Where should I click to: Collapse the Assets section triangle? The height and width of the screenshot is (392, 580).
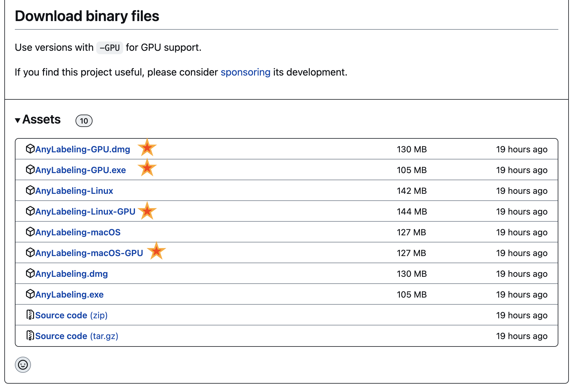coord(18,120)
